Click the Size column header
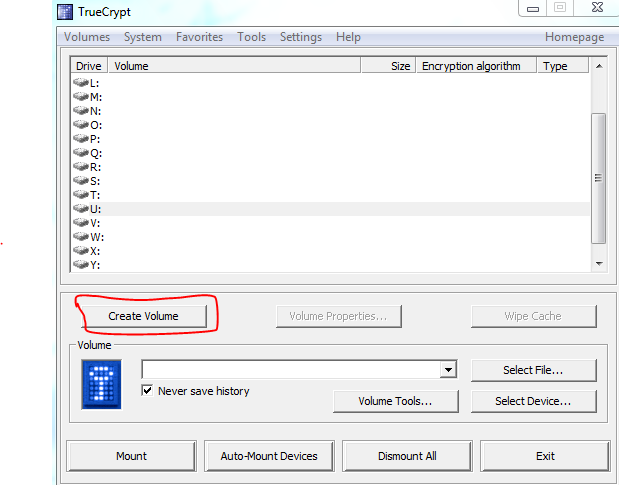This screenshot has height=485, width=619. click(388, 66)
